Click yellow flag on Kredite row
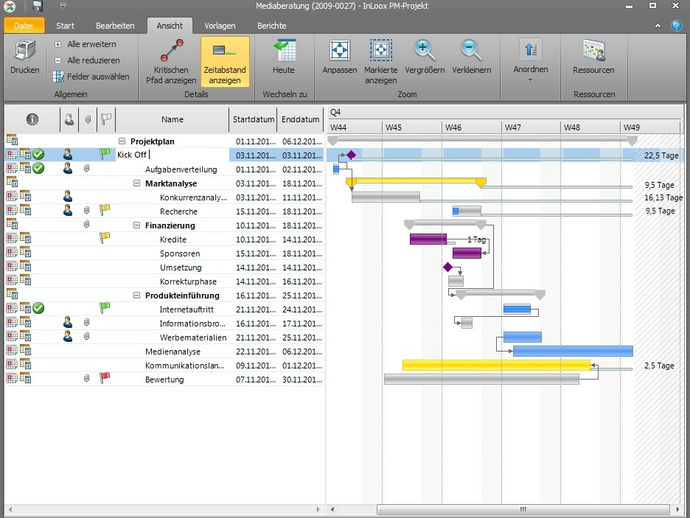Viewport: 690px width, 518px height. coord(105,238)
